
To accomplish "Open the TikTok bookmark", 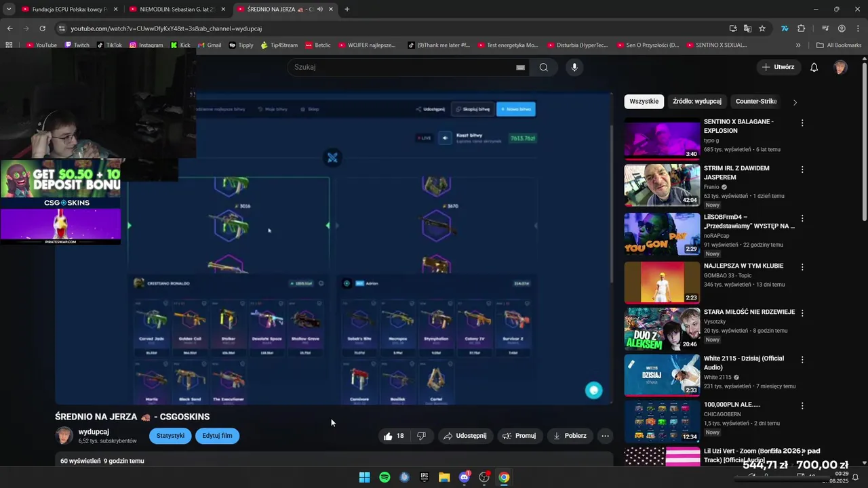I will click(109, 45).
